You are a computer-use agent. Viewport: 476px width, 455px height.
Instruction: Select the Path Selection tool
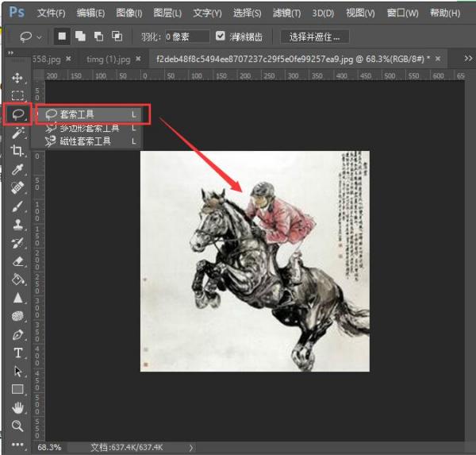[x=18, y=371]
